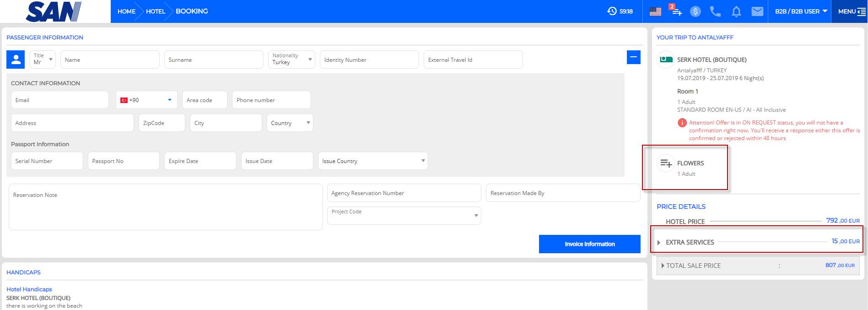Open the extra services list icon with badge
868x310 pixels.
pyautogui.click(x=676, y=11)
